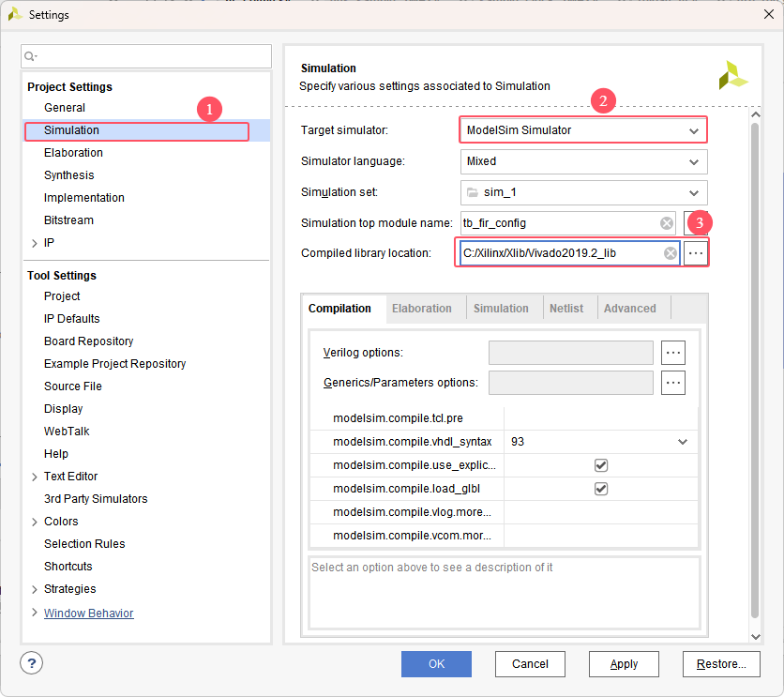The image size is (784, 697).
Task: Switch to the Simulation tab
Action: point(501,309)
